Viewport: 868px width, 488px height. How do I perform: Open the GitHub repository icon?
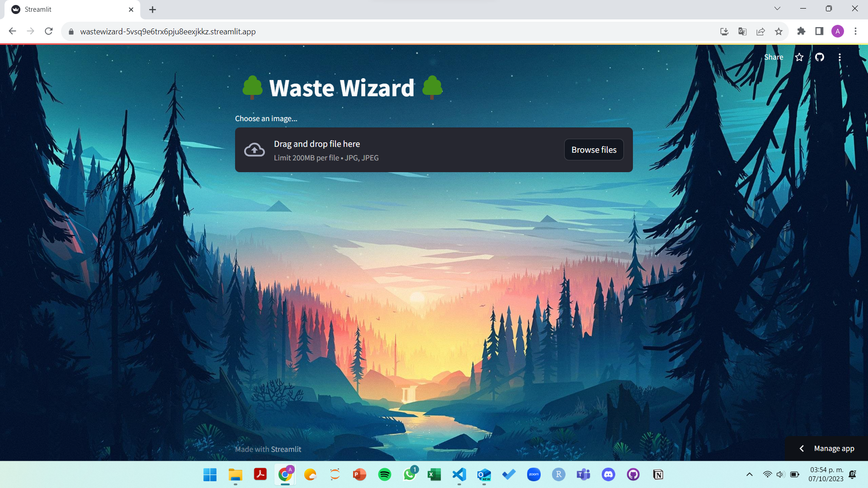820,57
